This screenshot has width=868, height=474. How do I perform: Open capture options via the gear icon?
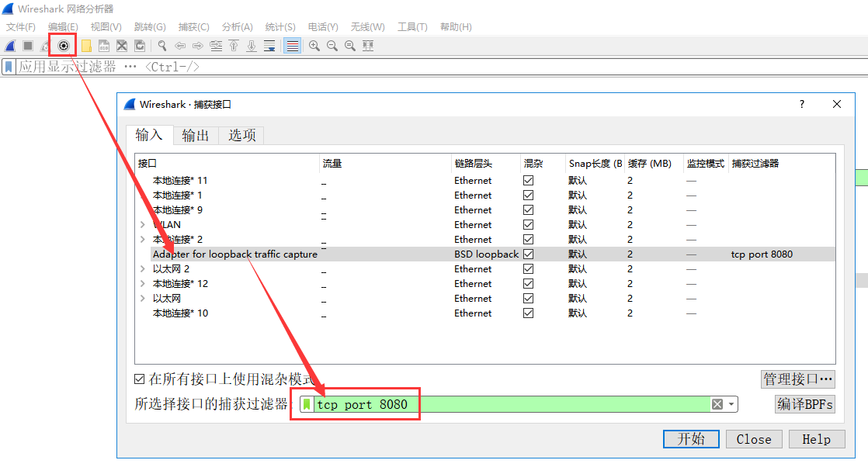point(64,46)
